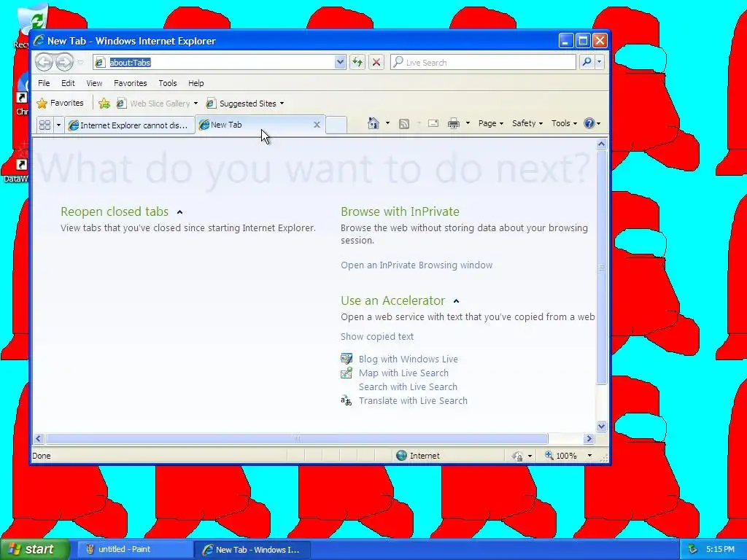Open the Help menu
The image size is (747, 560).
pos(196,83)
